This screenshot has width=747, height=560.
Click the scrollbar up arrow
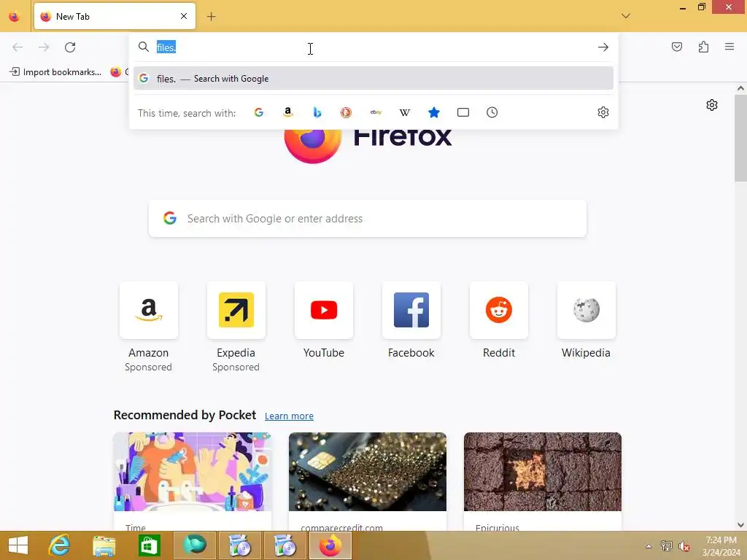740,88
